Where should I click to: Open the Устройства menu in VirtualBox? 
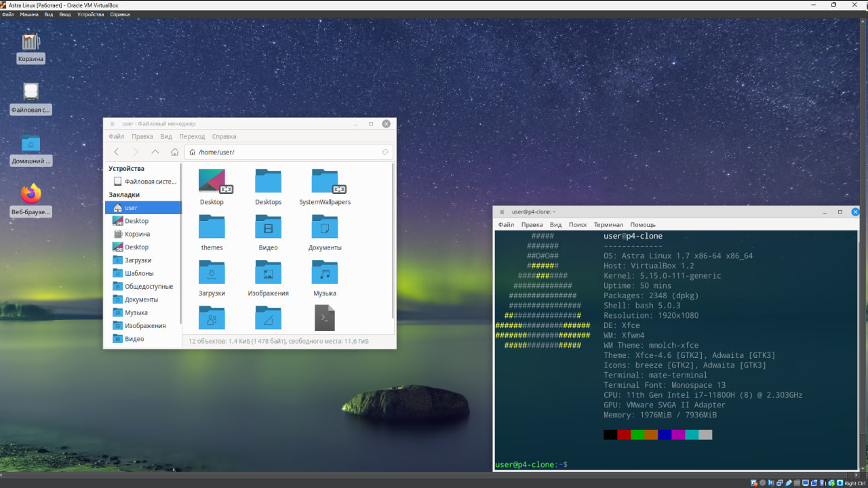tap(90, 14)
